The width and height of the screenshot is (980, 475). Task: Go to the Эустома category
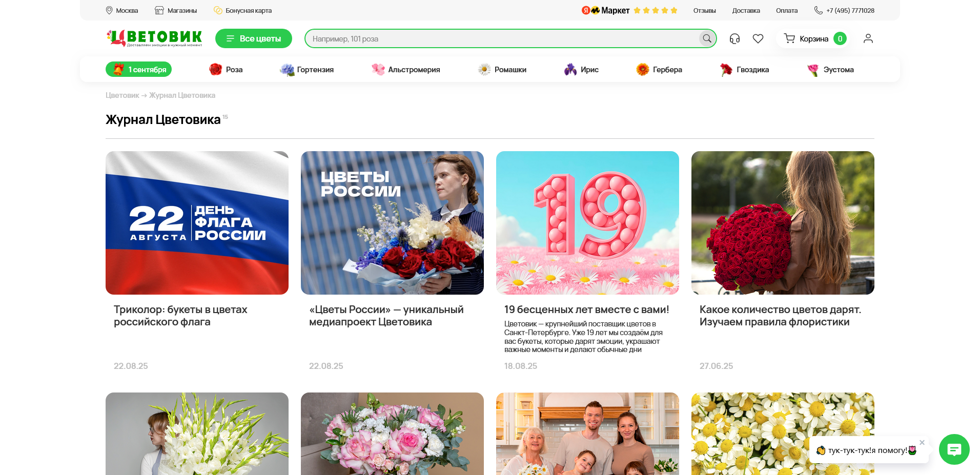pos(830,69)
